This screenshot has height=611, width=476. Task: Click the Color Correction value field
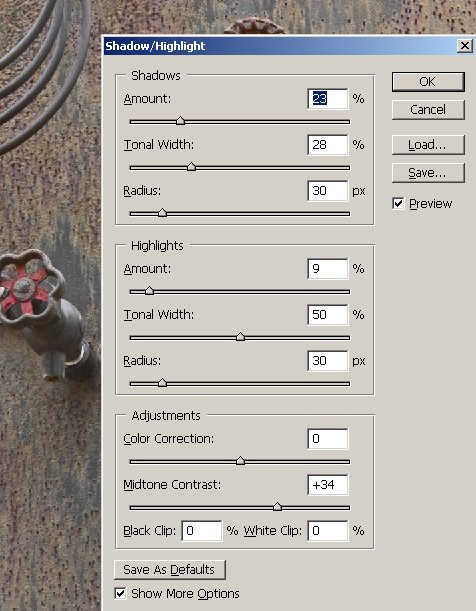[328, 439]
